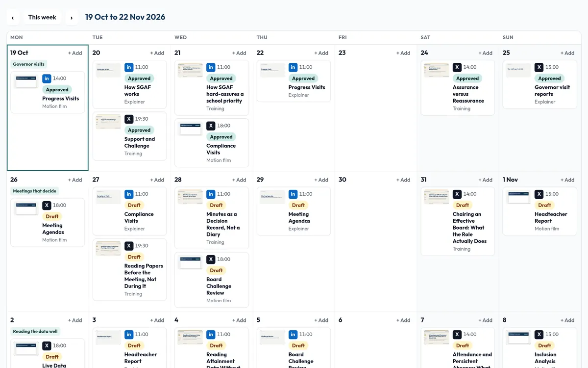
Task: Click LinkedIn icon on Board Challenge Review 5 Nov card
Action: (x=293, y=335)
